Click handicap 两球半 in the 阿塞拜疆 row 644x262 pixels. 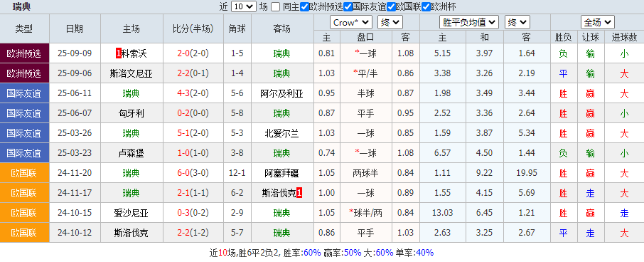pos(365,174)
